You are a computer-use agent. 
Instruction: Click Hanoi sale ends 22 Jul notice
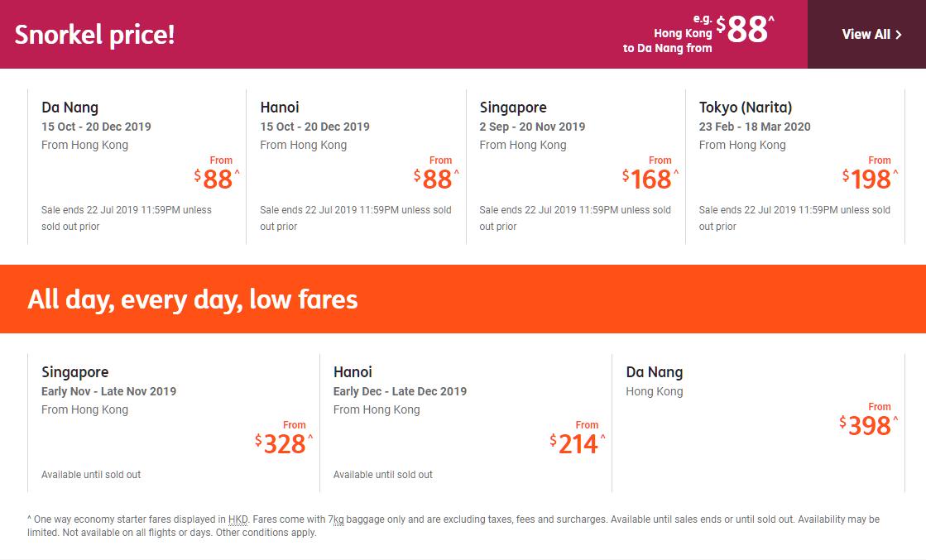click(x=356, y=218)
